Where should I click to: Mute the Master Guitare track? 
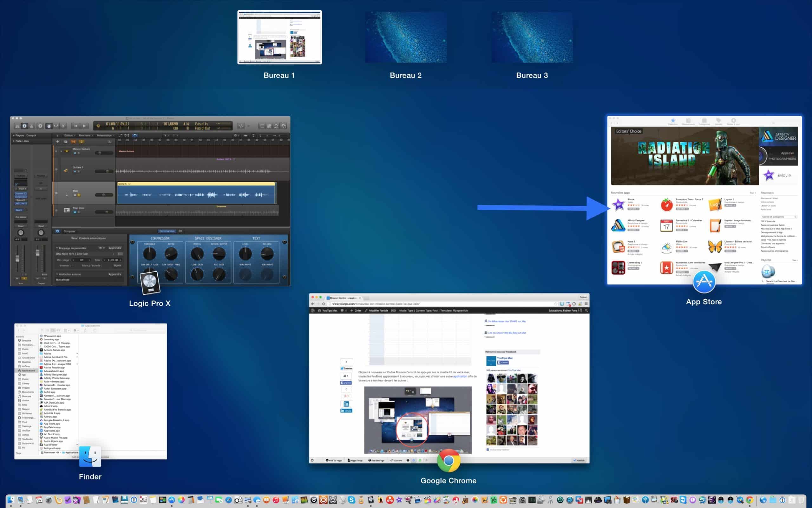tap(75, 153)
